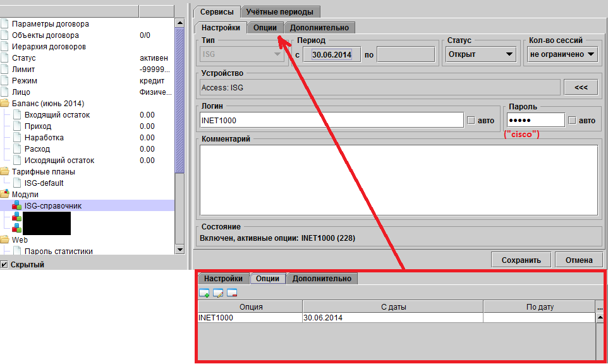Collapse the Web folder
This screenshot has height=364, width=608.
click(x=4, y=240)
